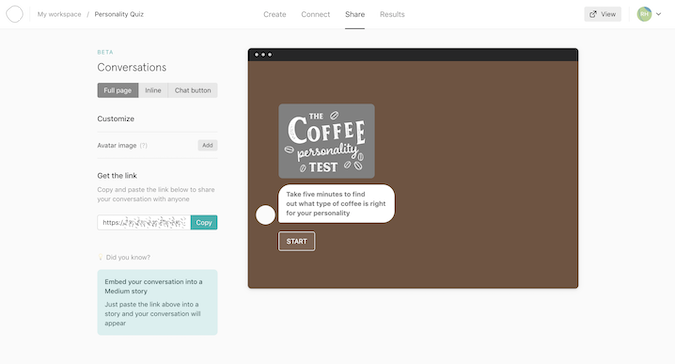Expand the account menu chevron
This screenshot has width=675, height=364.
click(x=659, y=14)
